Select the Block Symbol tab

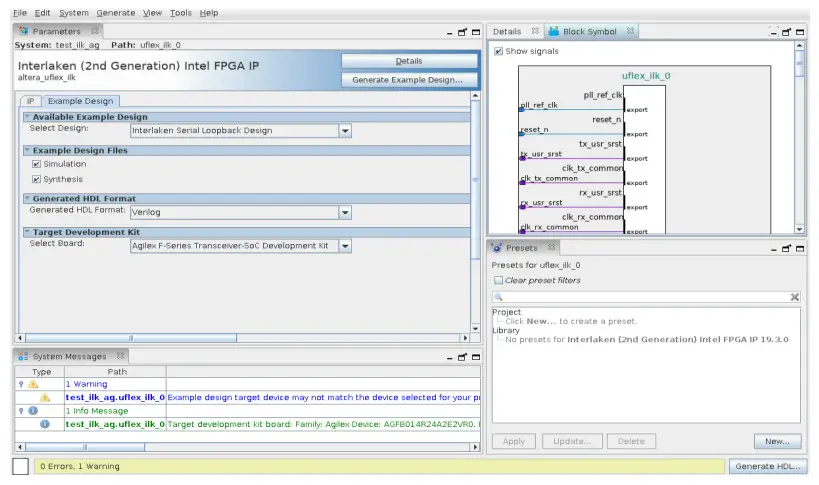click(x=590, y=31)
